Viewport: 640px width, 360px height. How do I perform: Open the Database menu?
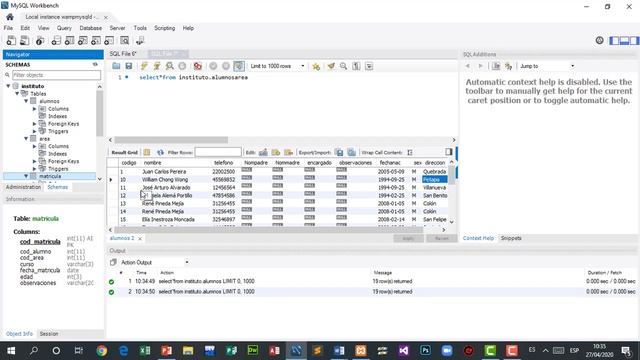coord(91,28)
